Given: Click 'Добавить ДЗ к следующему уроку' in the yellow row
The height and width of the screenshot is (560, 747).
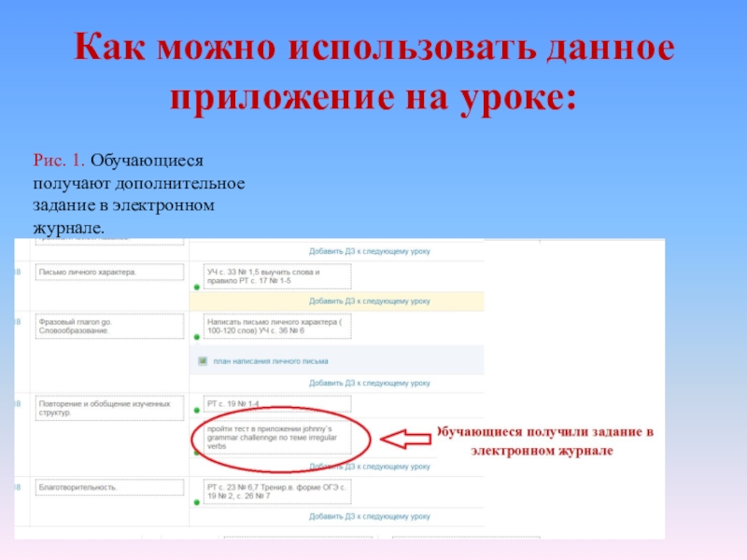Looking at the screenshot, I should click(369, 301).
